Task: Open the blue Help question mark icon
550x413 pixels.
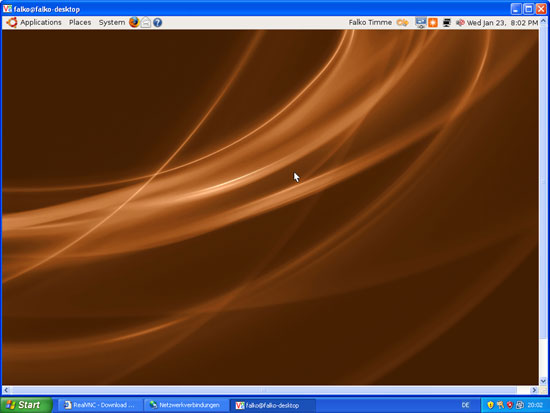Action: click(157, 22)
